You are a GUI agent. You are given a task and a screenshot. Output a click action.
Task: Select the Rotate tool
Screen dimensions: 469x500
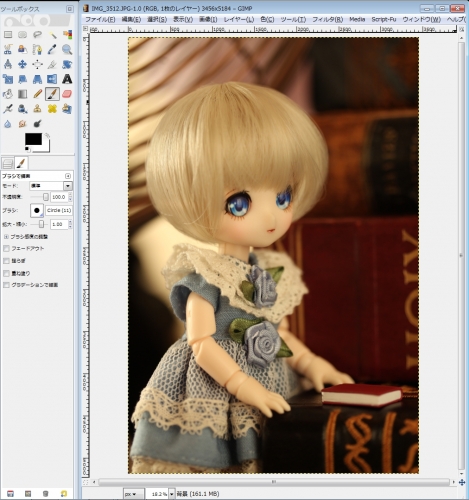pyautogui.click(x=67, y=64)
